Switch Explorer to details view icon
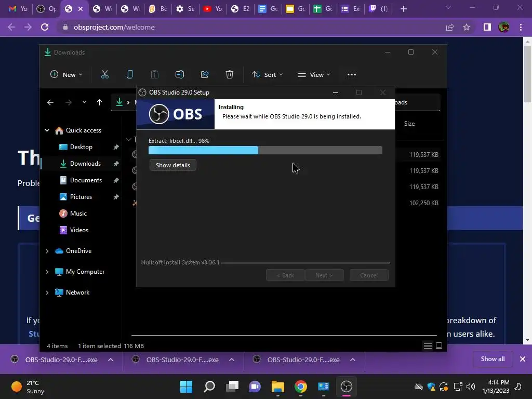This screenshot has width=532, height=399. click(428, 345)
